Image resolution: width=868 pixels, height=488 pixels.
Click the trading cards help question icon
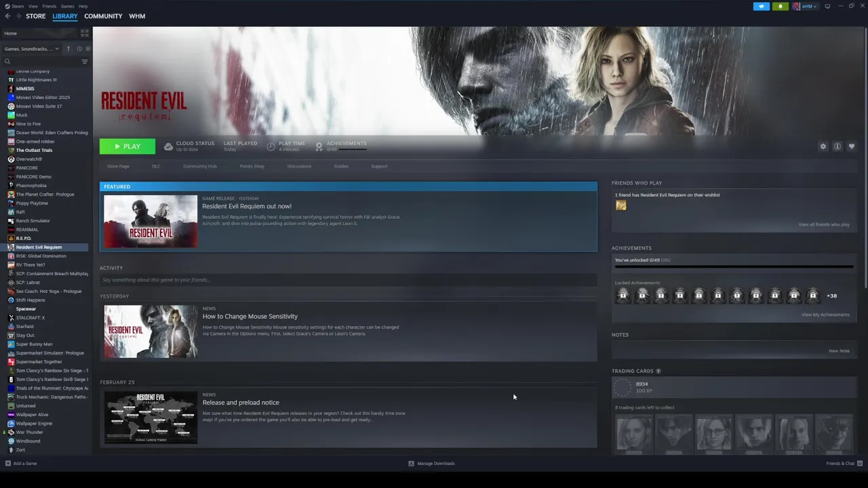pyautogui.click(x=658, y=371)
